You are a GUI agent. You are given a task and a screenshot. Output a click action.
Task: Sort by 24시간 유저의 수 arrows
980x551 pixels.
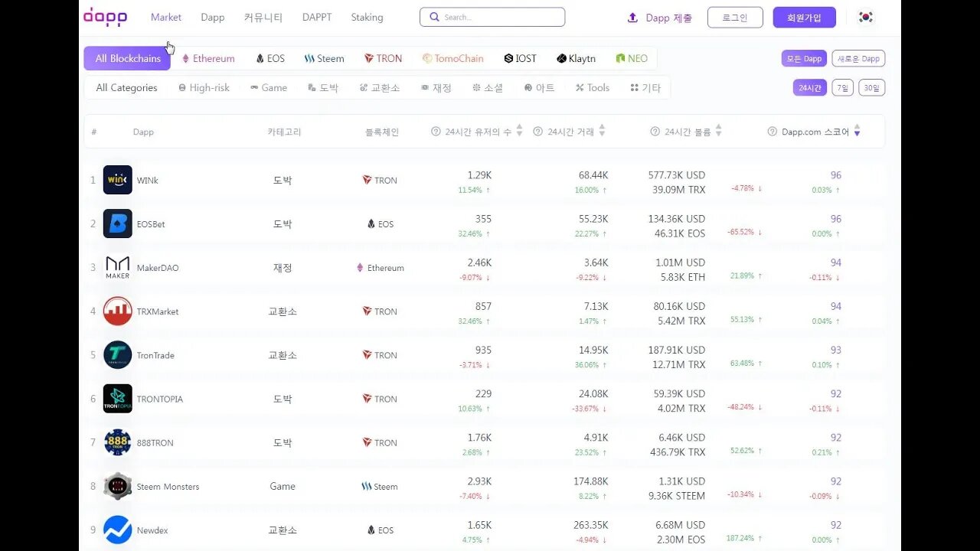point(519,131)
